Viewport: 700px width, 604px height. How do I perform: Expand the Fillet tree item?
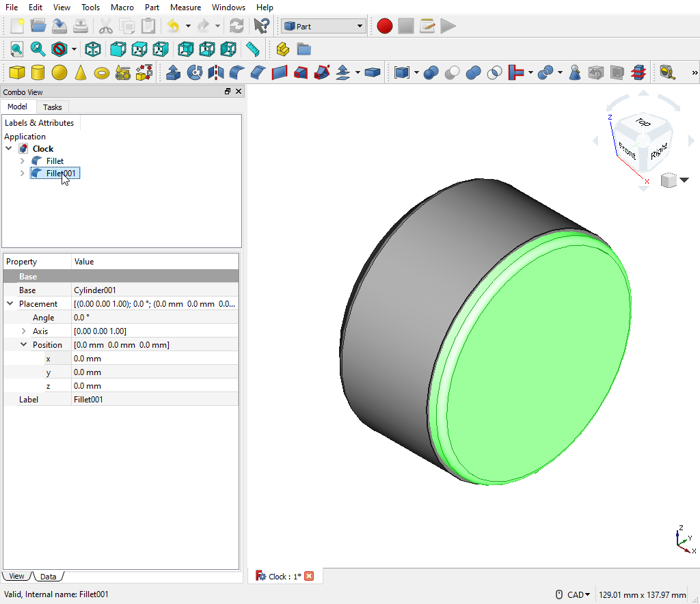coord(23,161)
